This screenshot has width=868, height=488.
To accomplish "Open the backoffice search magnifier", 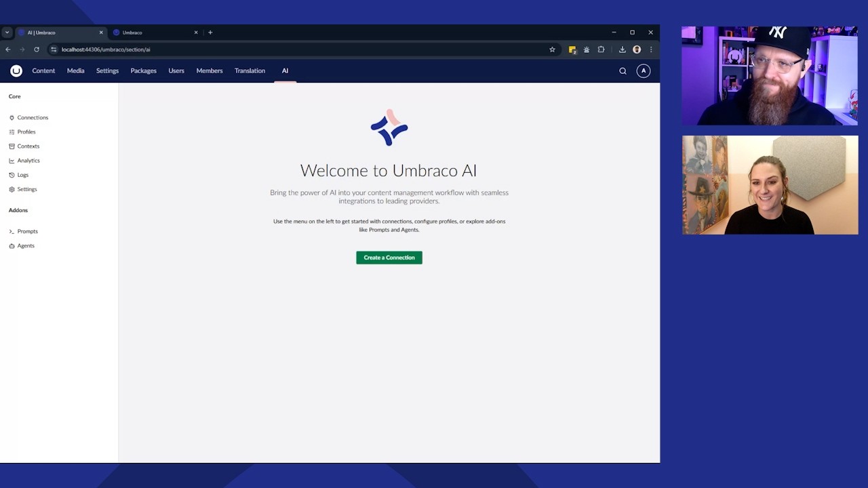I will click(623, 71).
